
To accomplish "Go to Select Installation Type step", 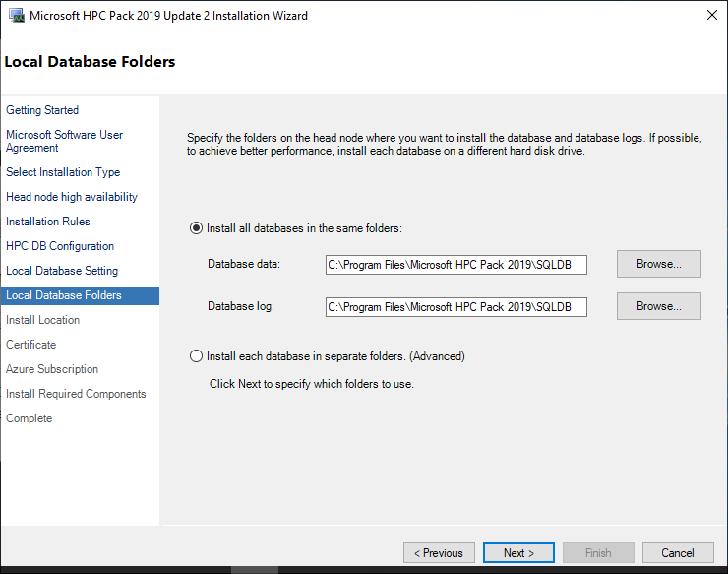I will (x=63, y=172).
